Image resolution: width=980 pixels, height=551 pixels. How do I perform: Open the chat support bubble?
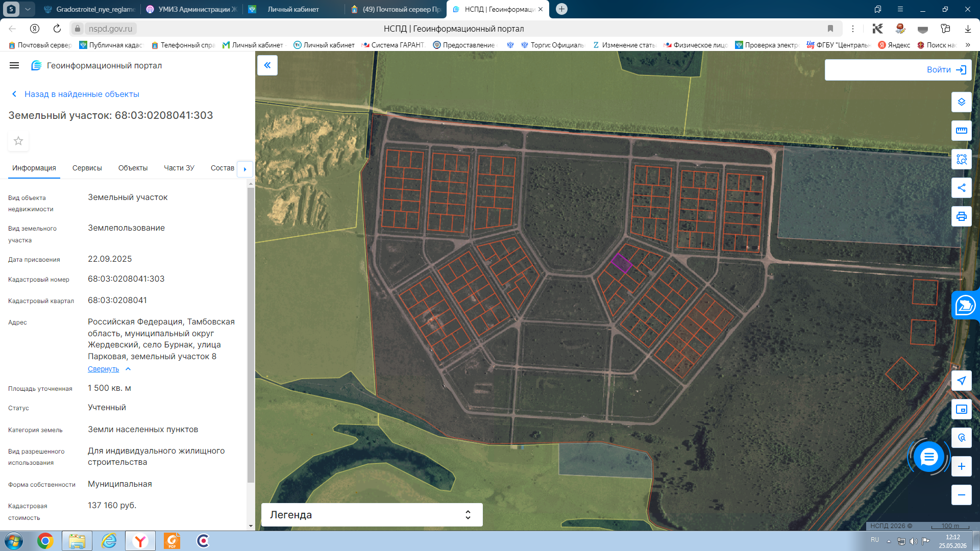pos(929,457)
